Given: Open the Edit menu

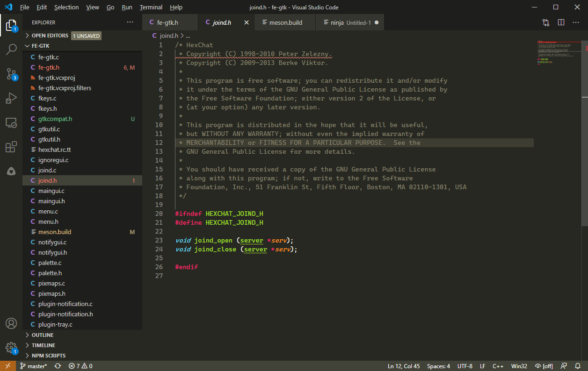Looking at the screenshot, I should 42,7.
